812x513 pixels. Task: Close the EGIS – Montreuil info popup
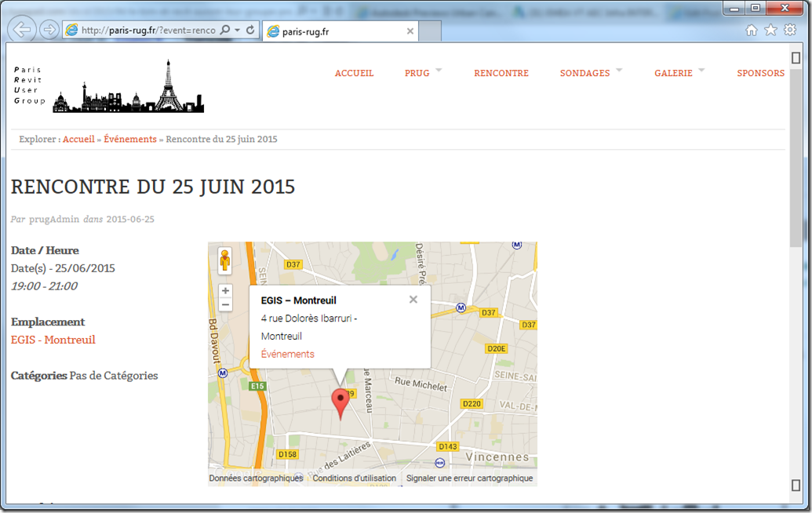(413, 300)
